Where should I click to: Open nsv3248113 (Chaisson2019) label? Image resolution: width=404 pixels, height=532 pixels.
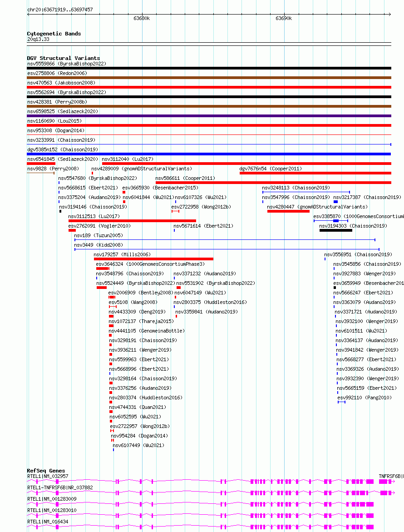click(x=296, y=188)
